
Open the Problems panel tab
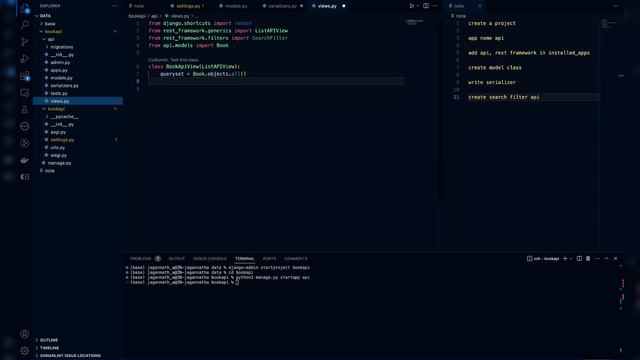pyautogui.click(x=140, y=258)
